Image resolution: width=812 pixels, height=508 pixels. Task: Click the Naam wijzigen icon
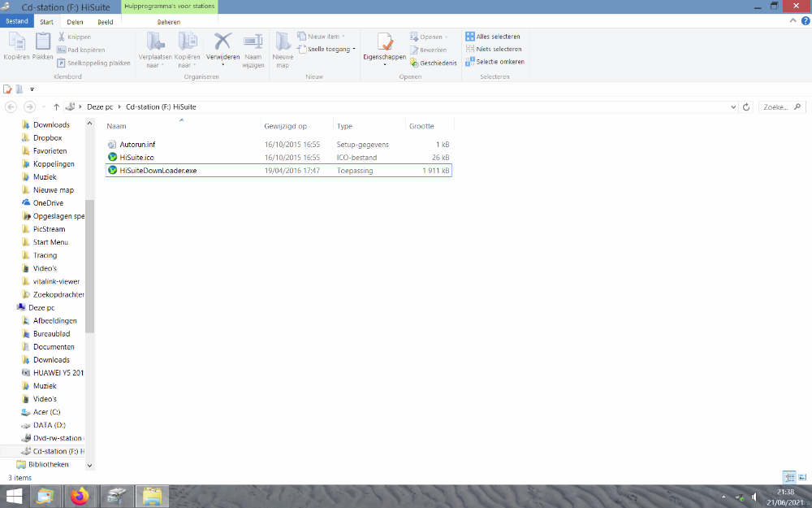253,42
